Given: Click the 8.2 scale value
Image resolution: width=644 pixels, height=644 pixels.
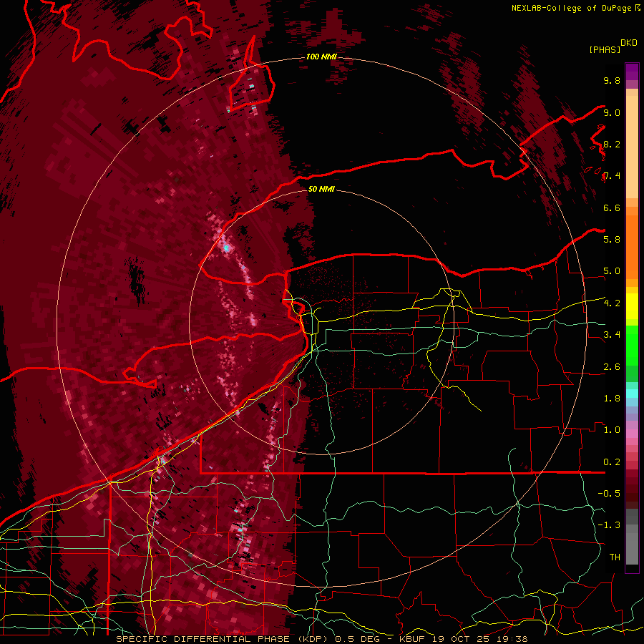Looking at the screenshot, I should coord(612,144).
